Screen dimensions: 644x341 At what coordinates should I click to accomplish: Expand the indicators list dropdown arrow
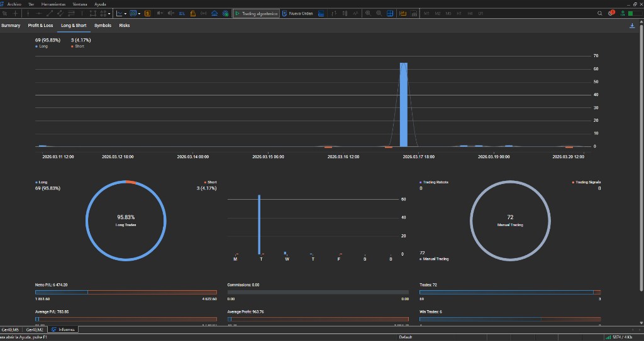click(x=125, y=13)
